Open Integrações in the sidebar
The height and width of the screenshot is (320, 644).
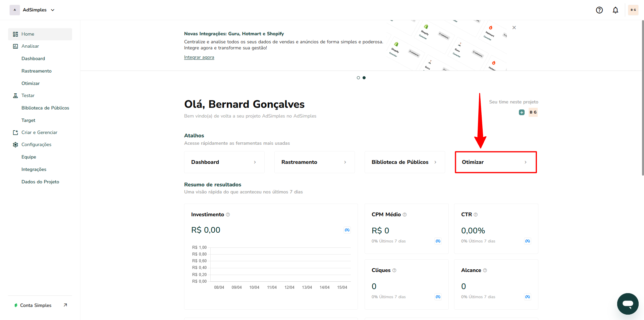pos(34,169)
